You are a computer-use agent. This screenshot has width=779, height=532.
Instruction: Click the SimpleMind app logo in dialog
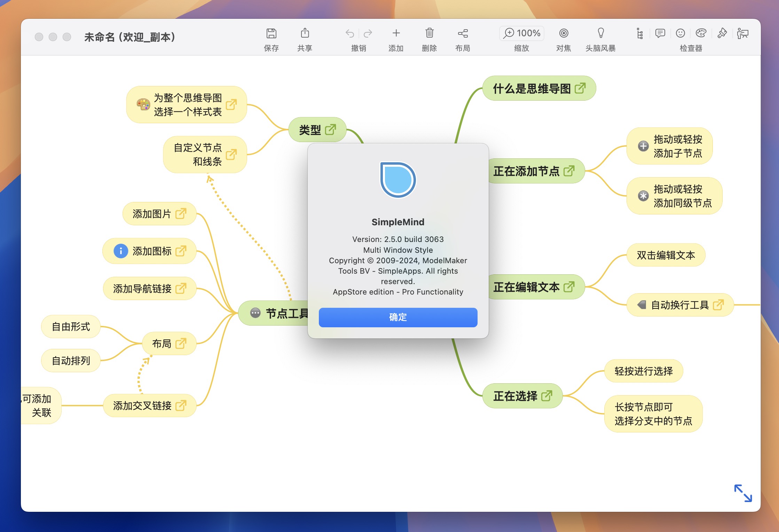[398, 180]
